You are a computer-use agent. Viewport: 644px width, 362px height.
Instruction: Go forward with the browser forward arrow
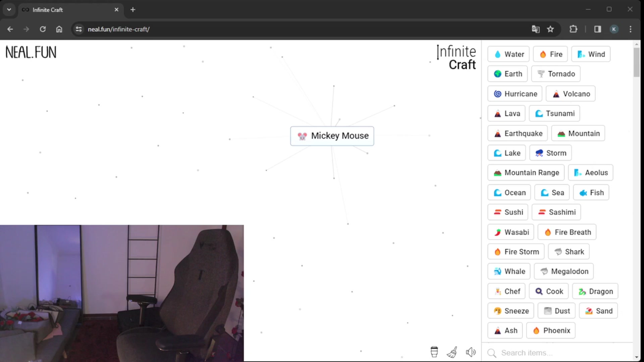pos(26,29)
